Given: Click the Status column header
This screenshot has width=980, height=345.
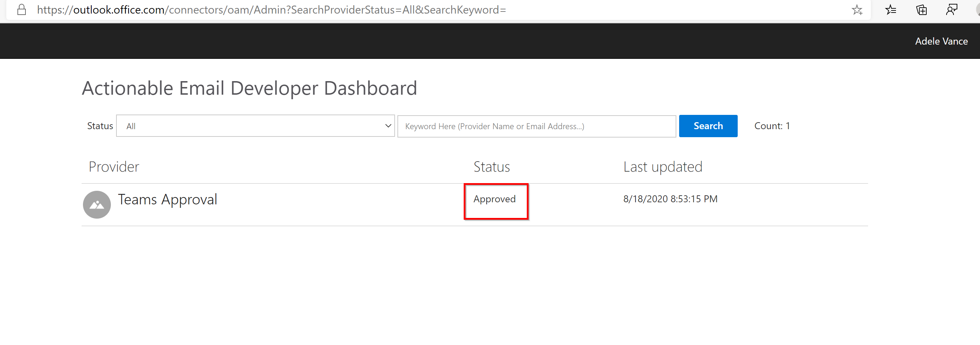Looking at the screenshot, I should (x=492, y=166).
